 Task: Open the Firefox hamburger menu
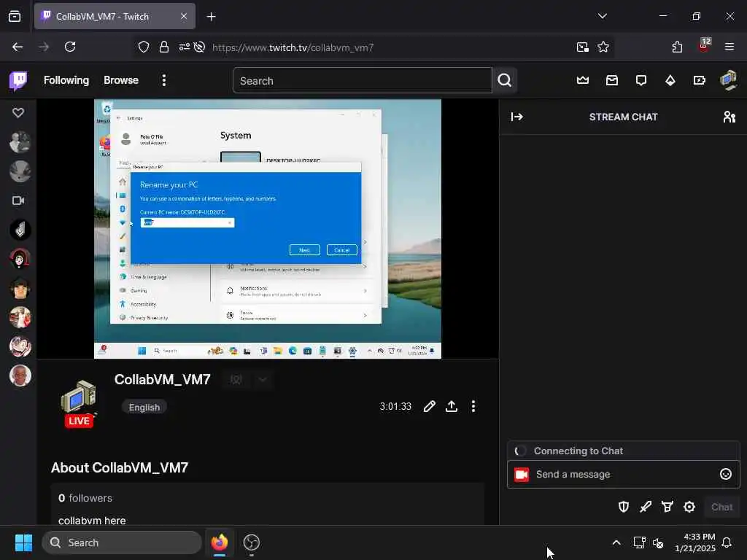point(729,47)
